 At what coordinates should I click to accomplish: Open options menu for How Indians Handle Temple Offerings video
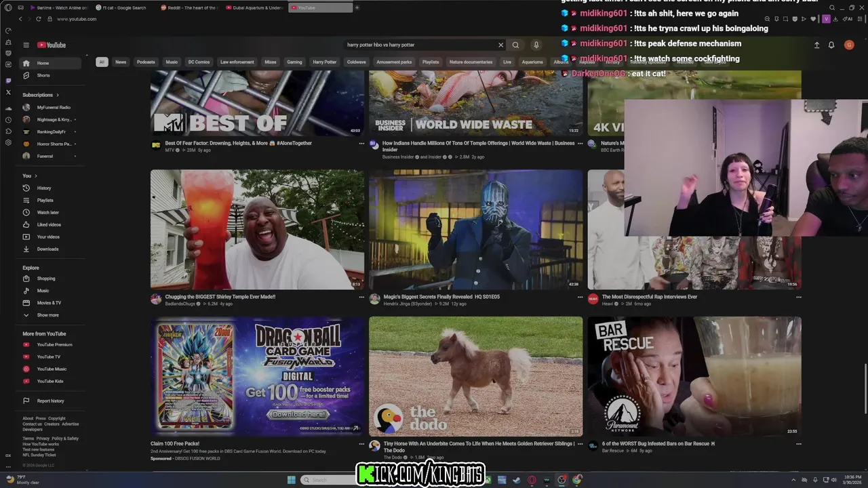tap(580, 144)
